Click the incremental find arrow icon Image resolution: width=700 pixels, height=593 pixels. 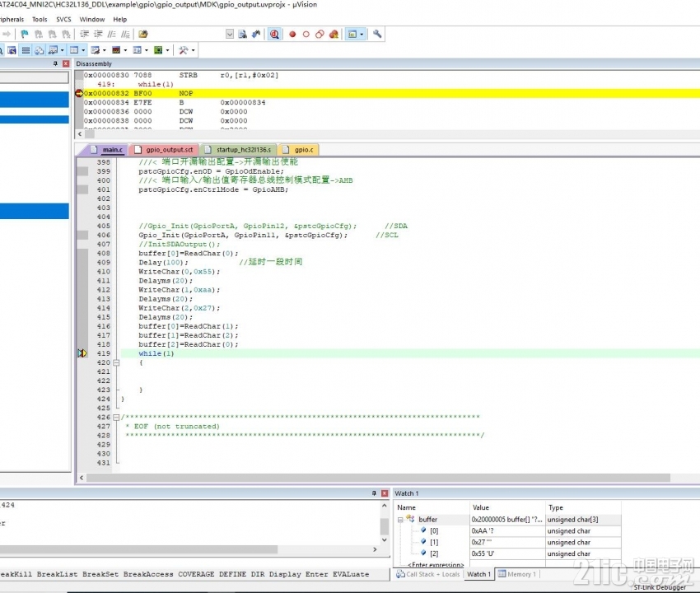click(x=256, y=34)
